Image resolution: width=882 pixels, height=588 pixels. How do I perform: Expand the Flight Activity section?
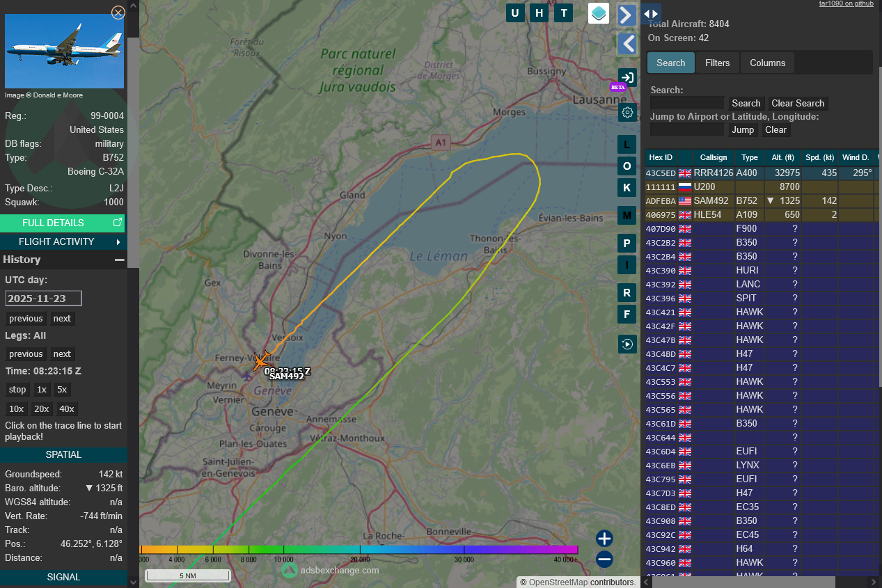coord(63,241)
